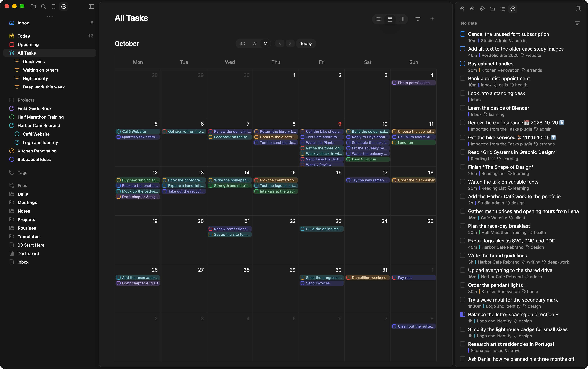Screen dimensions: 588x369
Task: Go to next month chevron
Action: click(x=290, y=43)
